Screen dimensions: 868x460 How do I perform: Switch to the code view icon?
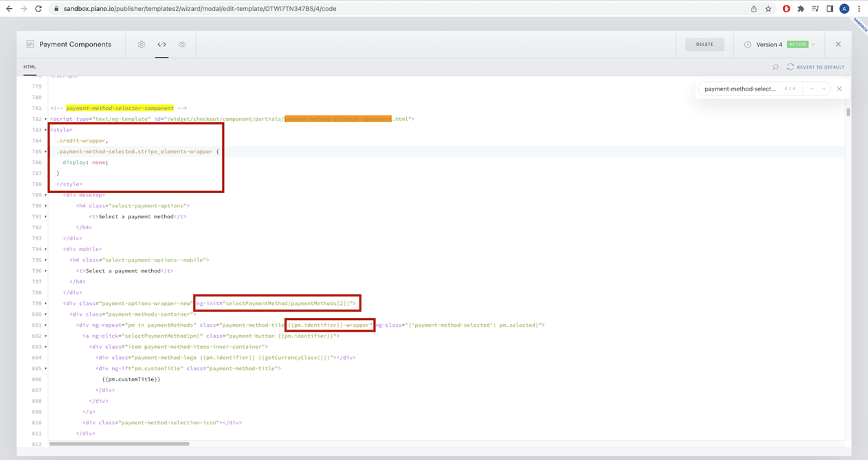(162, 45)
